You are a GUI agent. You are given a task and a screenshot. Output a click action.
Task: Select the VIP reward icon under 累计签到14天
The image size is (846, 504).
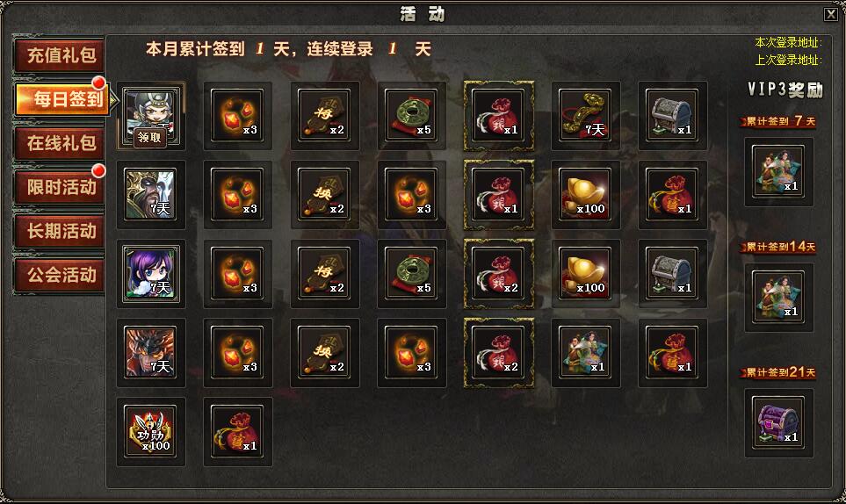[x=778, y=297]
